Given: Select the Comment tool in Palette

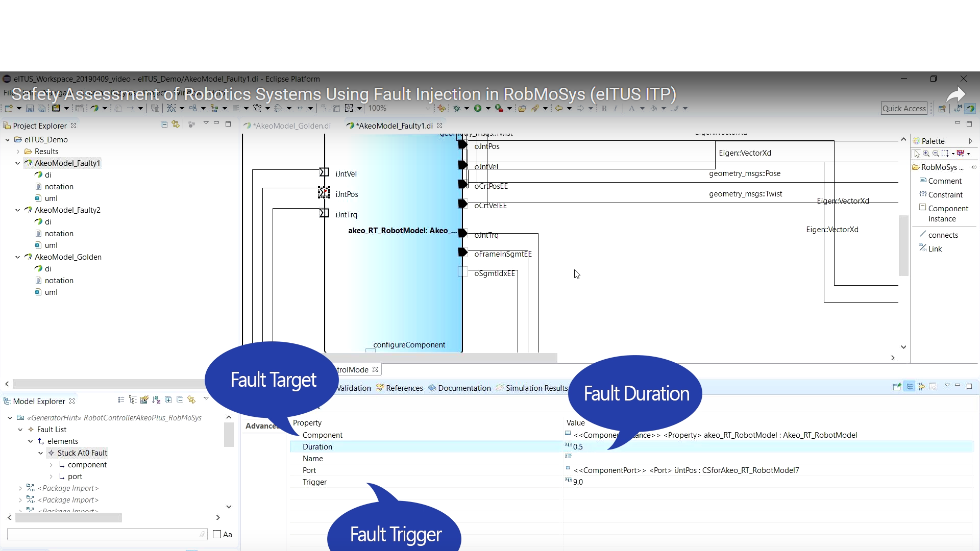Looking at the screenshot, I should 944,181.
